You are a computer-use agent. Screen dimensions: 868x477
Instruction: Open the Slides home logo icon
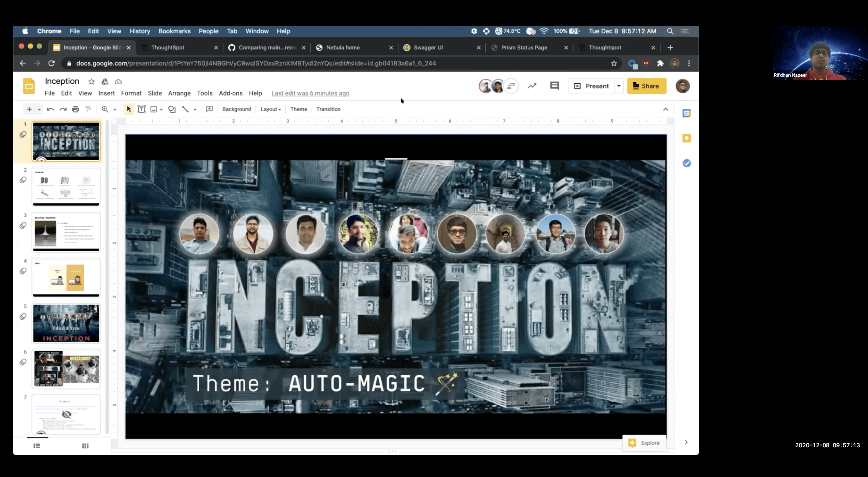click(29, 86)
